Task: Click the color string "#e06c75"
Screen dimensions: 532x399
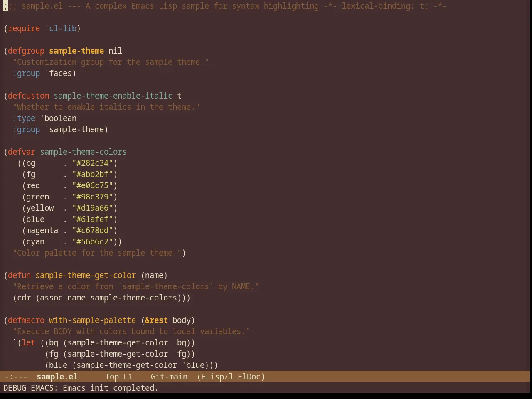Action: pyautogui.click(x=92, y=185)
